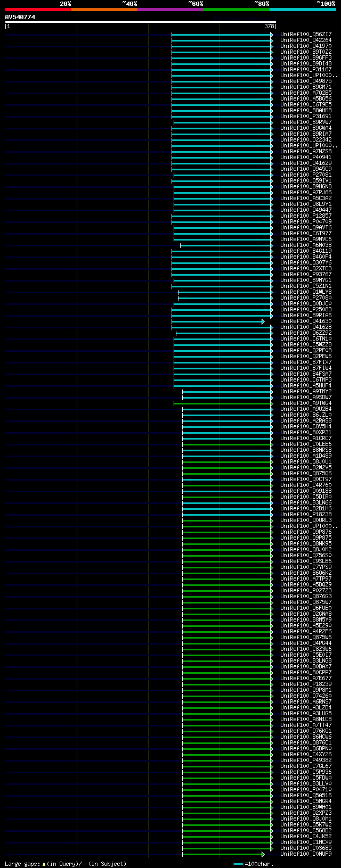The width and height of the screenshot is (341, 868).
Task: Open hit UniRef100_B9GFF3
Action: click(306, 57)
